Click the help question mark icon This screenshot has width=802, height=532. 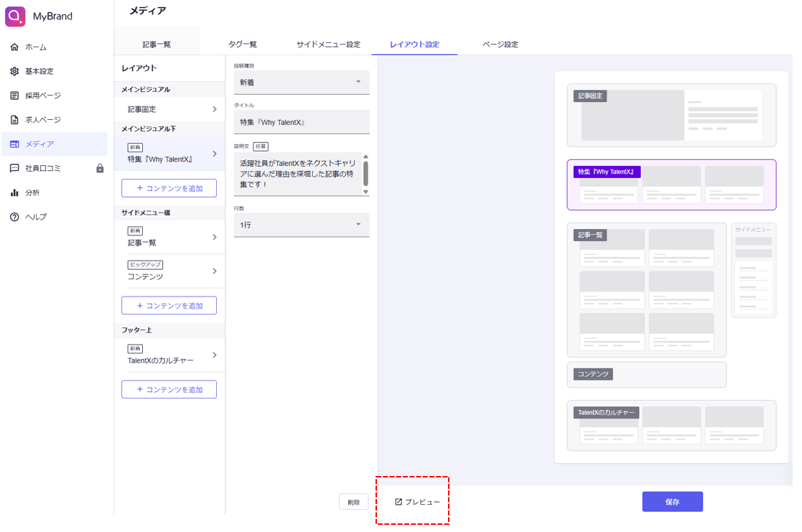[x=14, y=218]
